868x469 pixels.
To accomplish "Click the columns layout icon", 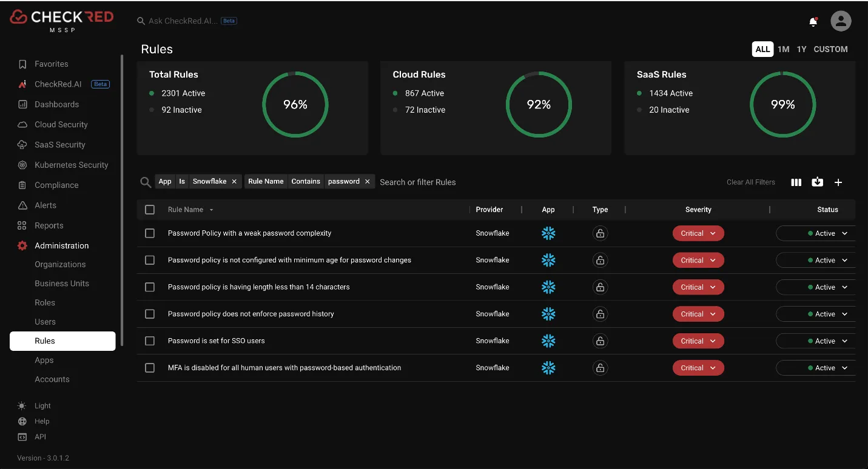I will [x=796, y=182].
